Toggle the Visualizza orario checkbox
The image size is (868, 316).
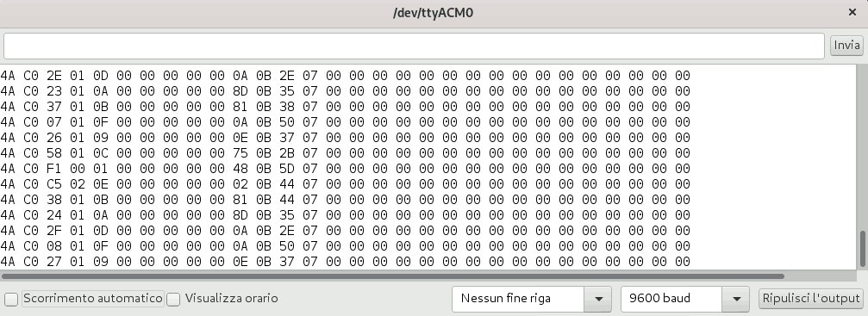[174, 300]
